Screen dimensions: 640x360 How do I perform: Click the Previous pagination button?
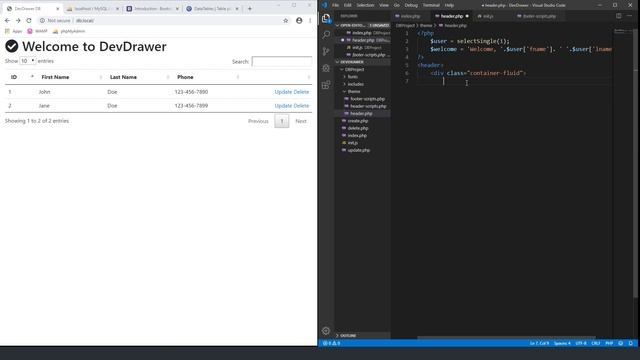click(258, 121)
